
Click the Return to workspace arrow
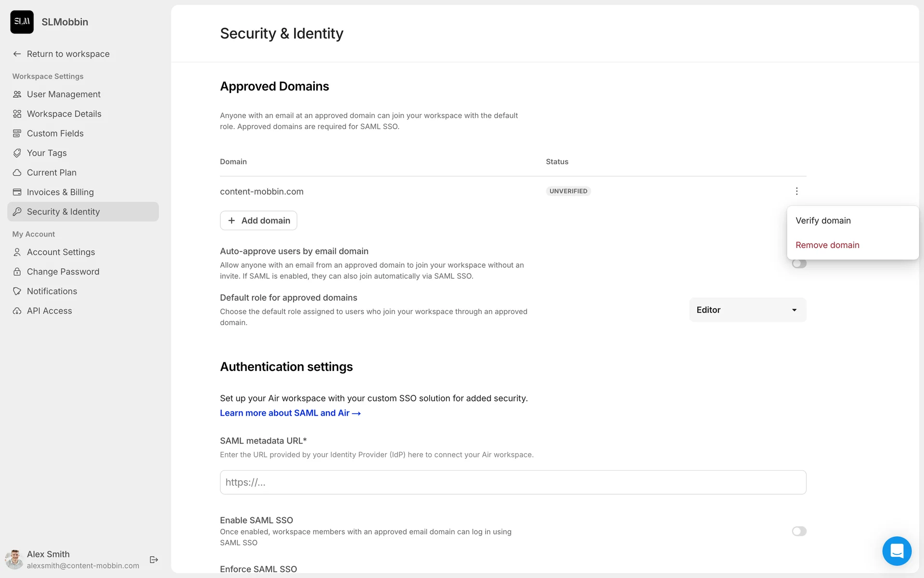(17, 54)
